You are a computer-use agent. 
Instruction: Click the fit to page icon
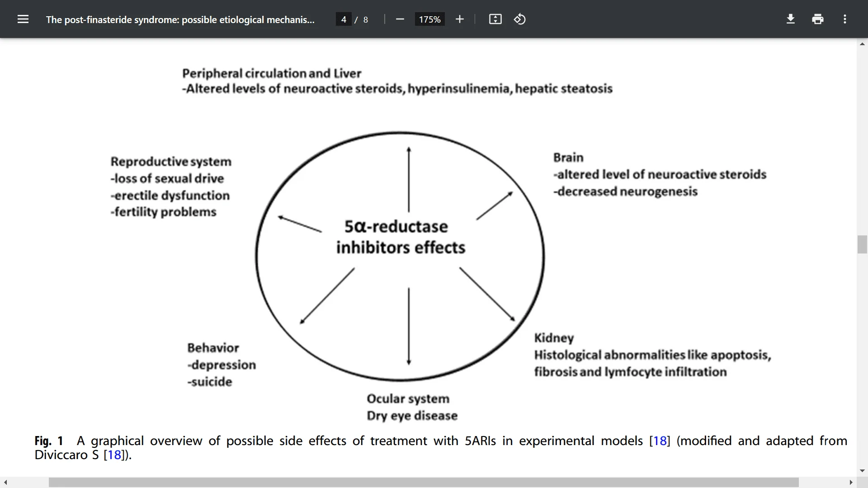(495, 19)
